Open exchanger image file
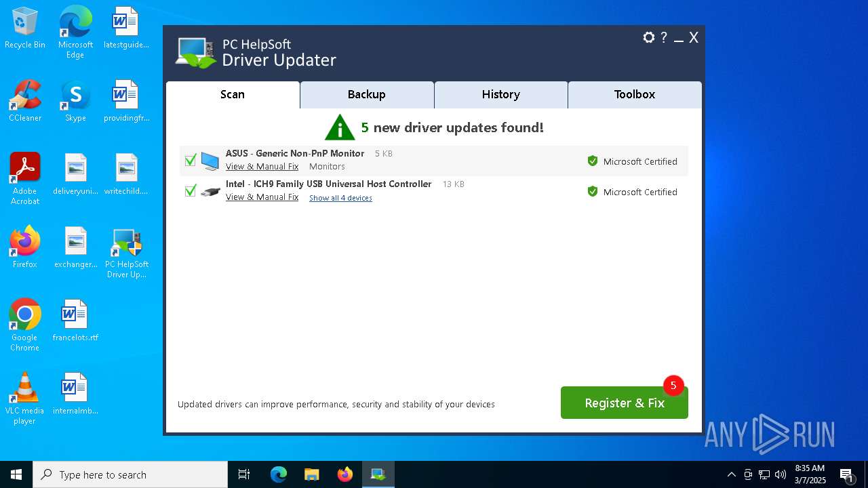This screenshot has height=488, width=868. (x=75, y=247)
